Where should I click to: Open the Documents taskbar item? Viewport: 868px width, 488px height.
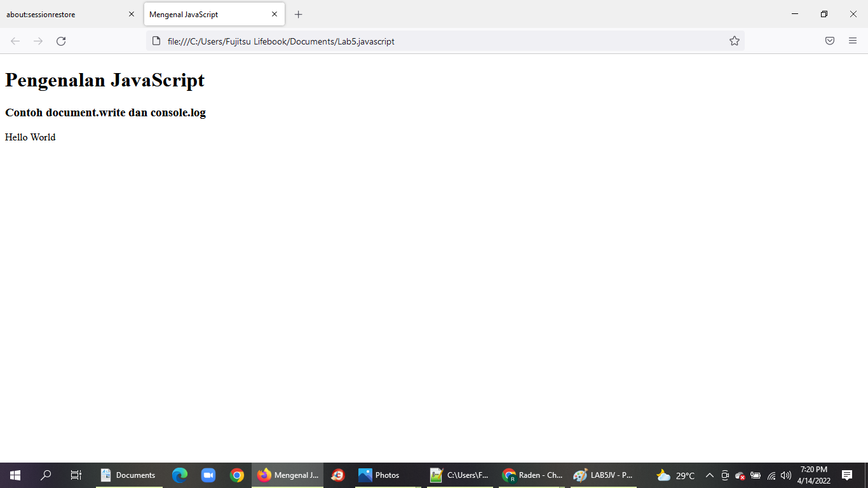click(129, 475)
